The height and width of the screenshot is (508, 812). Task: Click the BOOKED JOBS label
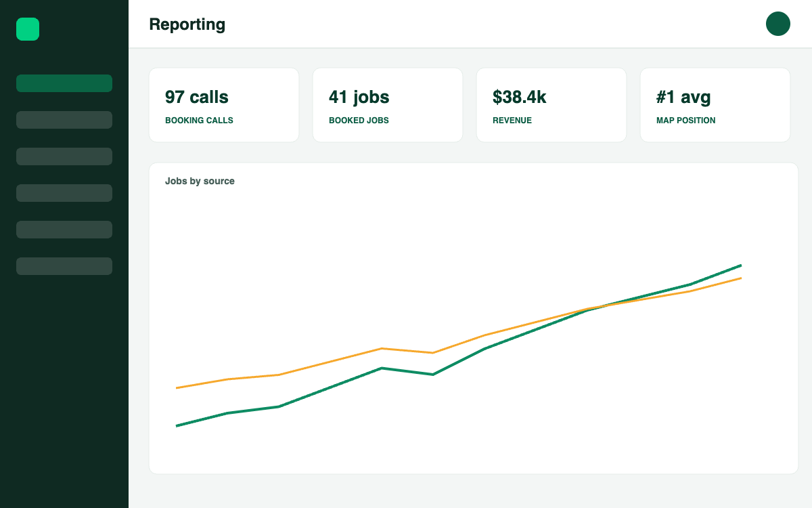point(359,121)
